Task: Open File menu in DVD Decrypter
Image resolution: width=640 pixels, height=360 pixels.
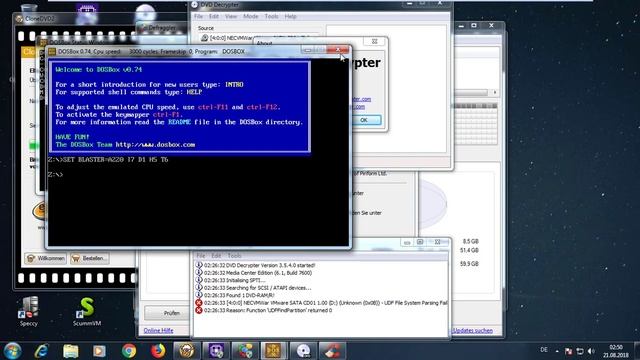Action: pyautogui.click(x=198, y=16)
